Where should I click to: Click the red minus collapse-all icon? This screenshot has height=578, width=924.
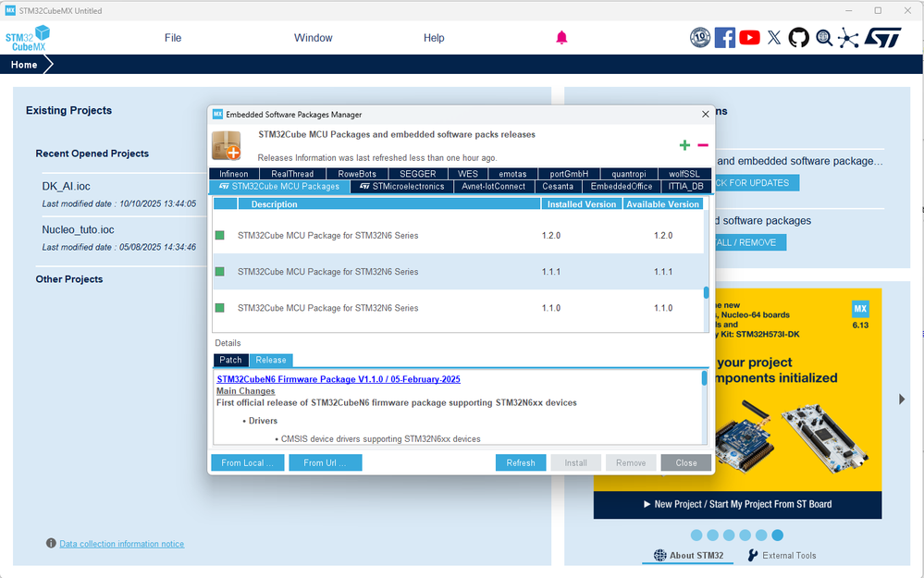pos(703,145)
